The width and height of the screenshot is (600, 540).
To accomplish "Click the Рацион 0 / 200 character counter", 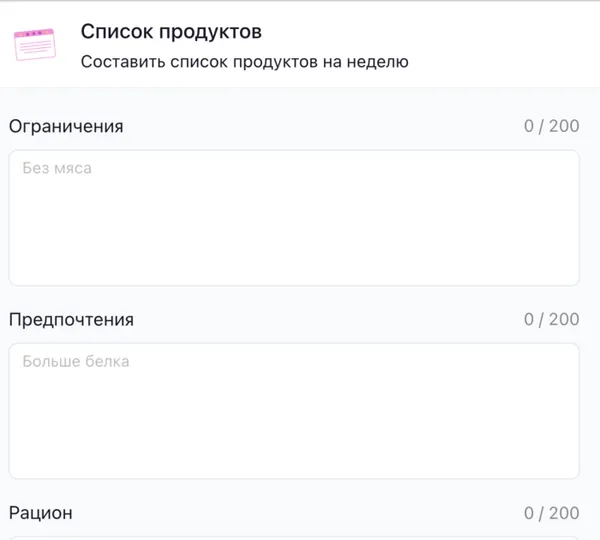I will [x=551, y=512].
